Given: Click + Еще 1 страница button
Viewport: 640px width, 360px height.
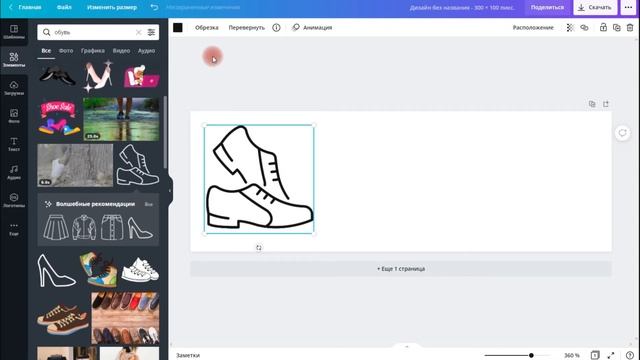Looking at the screenshot, I should coord(401,269).
